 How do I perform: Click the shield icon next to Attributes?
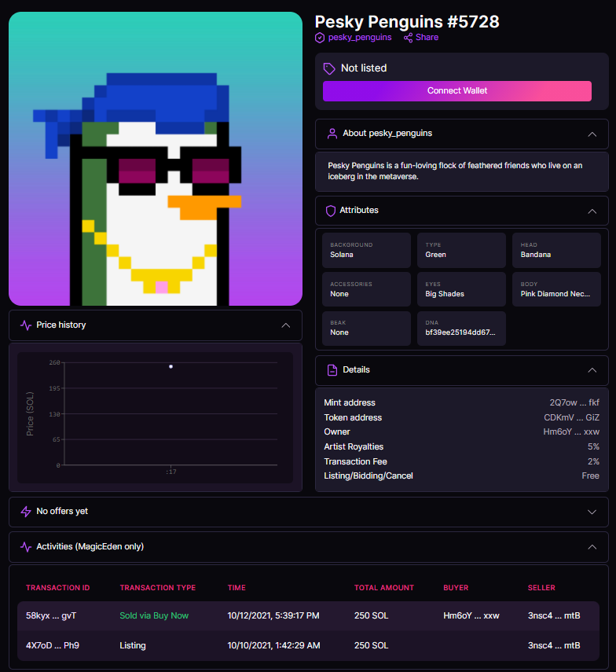331,211
